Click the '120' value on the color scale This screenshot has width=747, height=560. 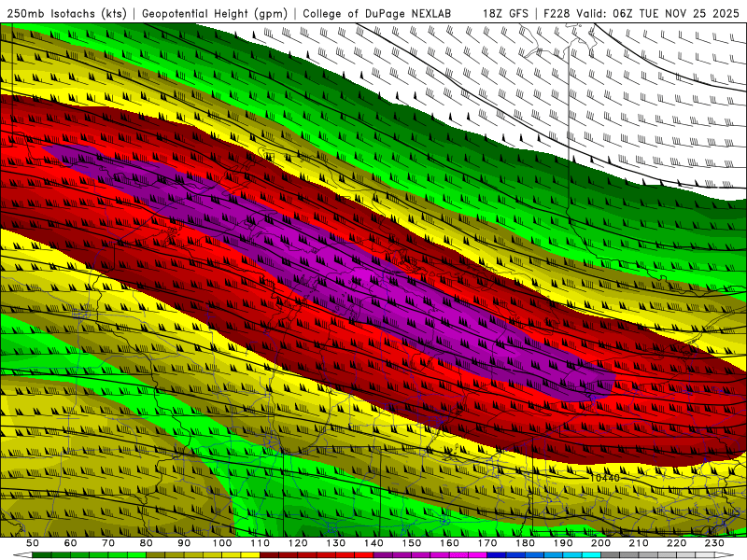[x=298, y=543]
